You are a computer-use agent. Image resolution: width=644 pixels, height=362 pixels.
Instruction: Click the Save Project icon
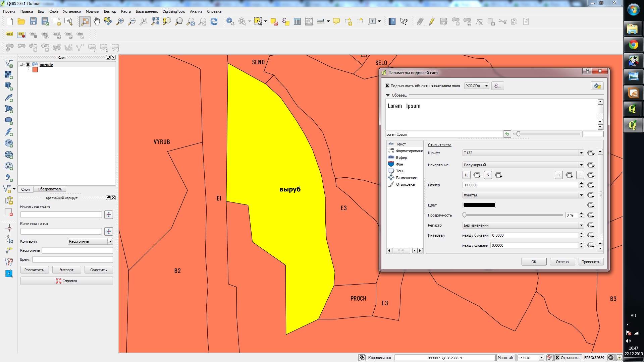(33, 22)
